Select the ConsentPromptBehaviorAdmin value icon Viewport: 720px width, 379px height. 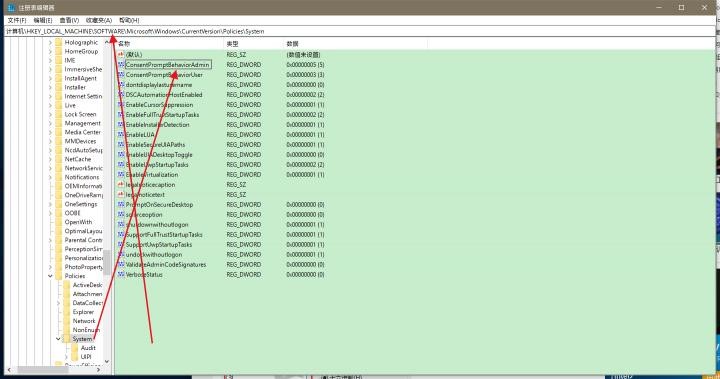tap(121, 65)
